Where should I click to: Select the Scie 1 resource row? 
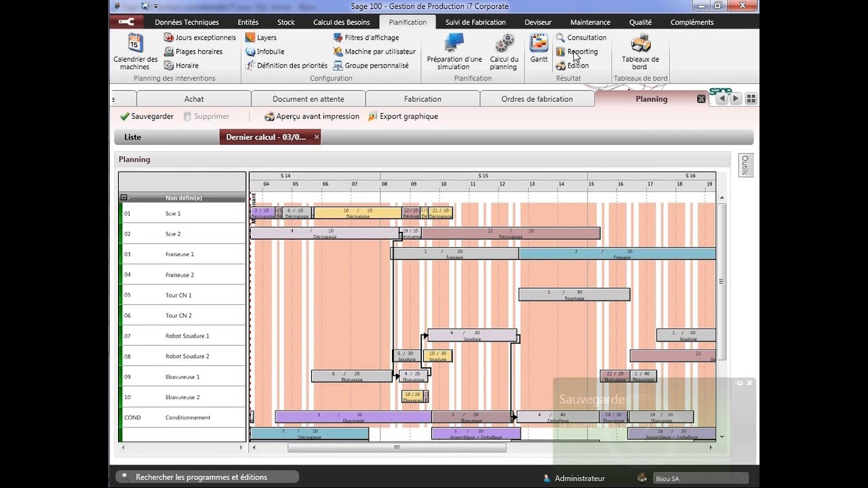coord(182,213)
